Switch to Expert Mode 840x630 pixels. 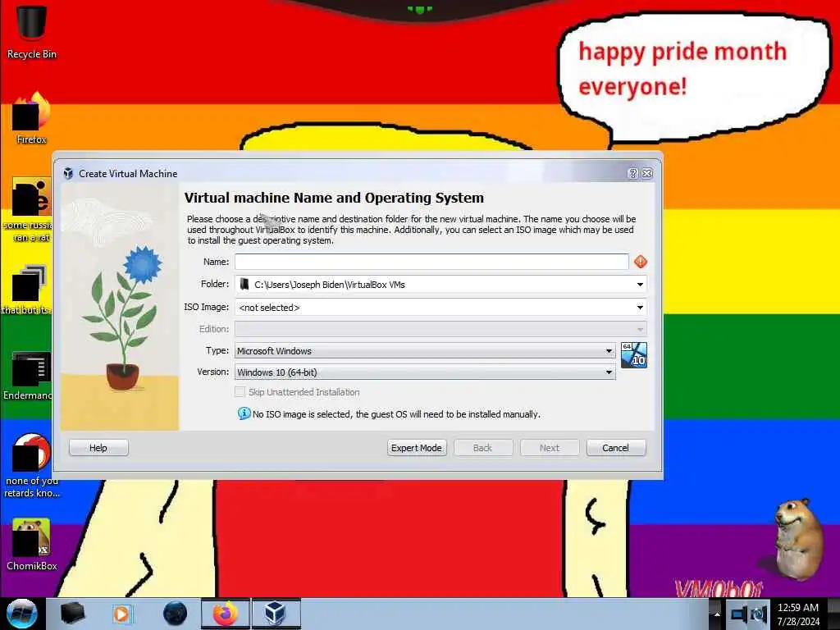coord(417,448)
